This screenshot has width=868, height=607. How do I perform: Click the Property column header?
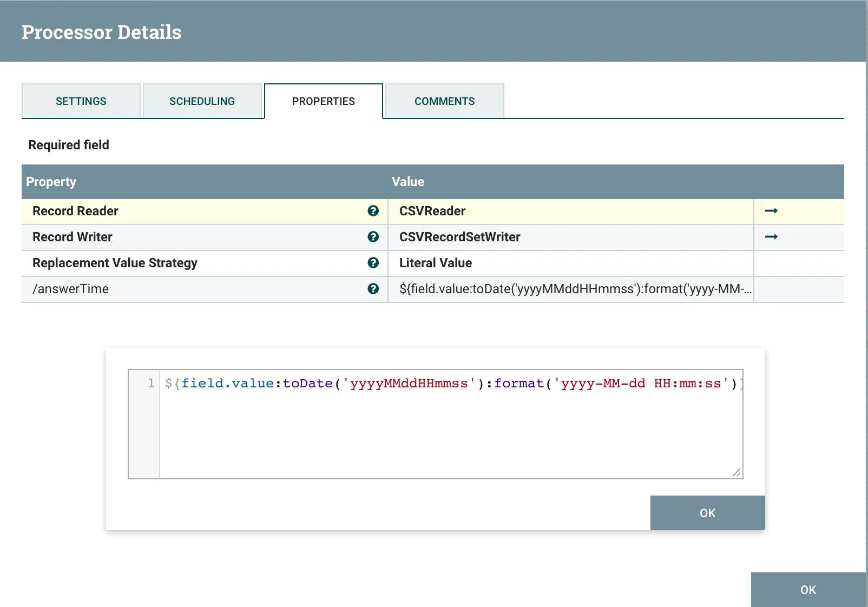(51, 182)
